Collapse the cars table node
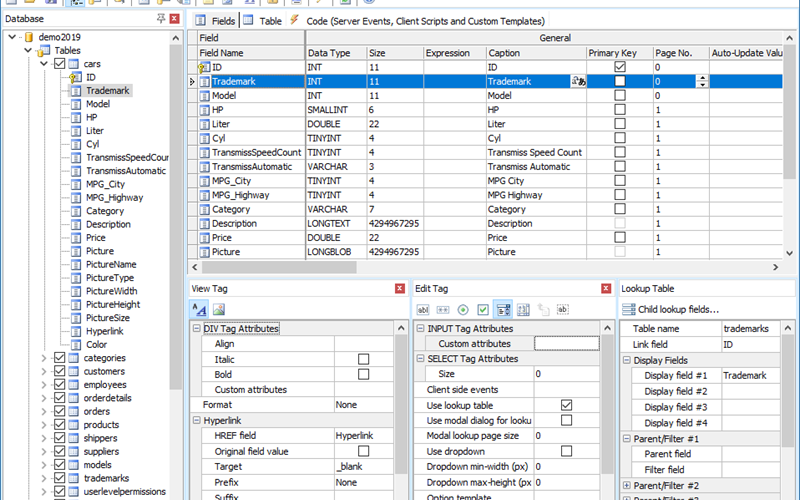Screen dimensions: 800x500 [44, 64]
